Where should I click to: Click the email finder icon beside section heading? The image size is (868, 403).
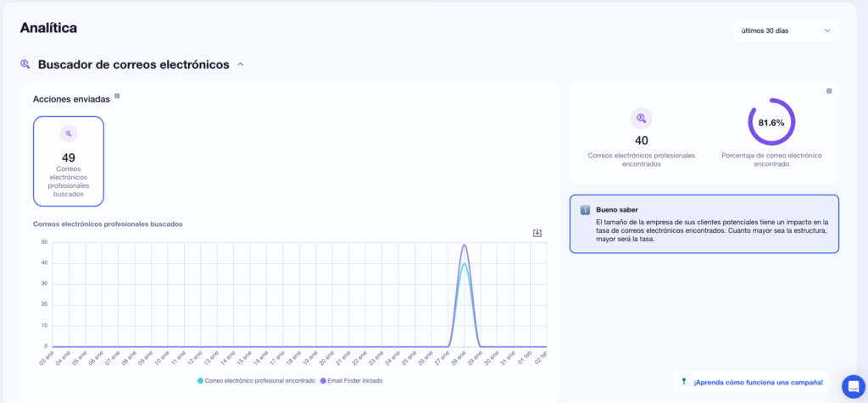(x=25, y=64)
